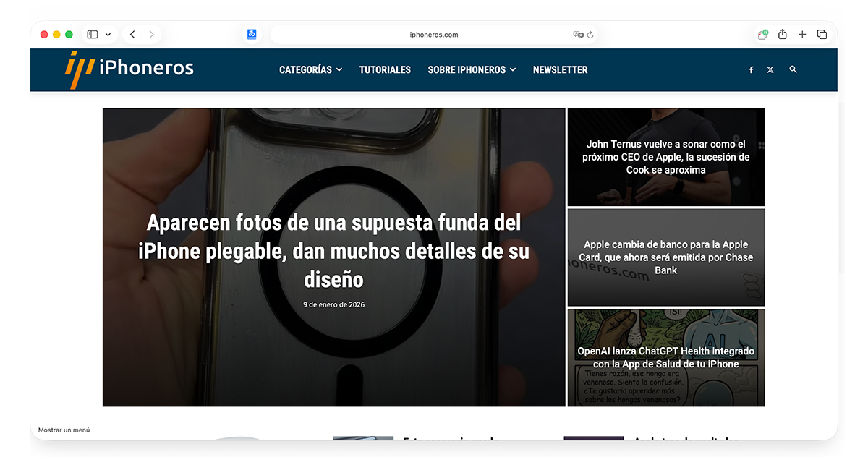Expand the Sobre iPhoneros dropdown
This screenshot has height=457, width=868.
point(472,69)
